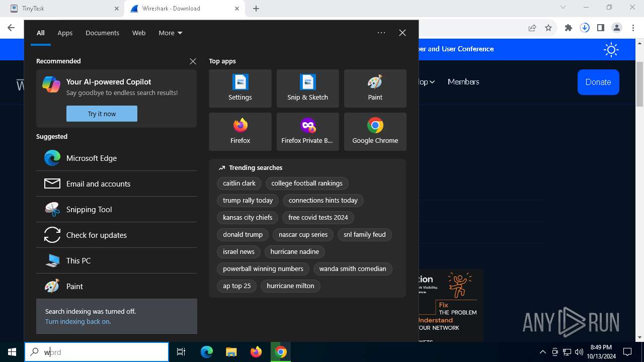Expand the More search filter dropdown

click(x=171, y=33)
